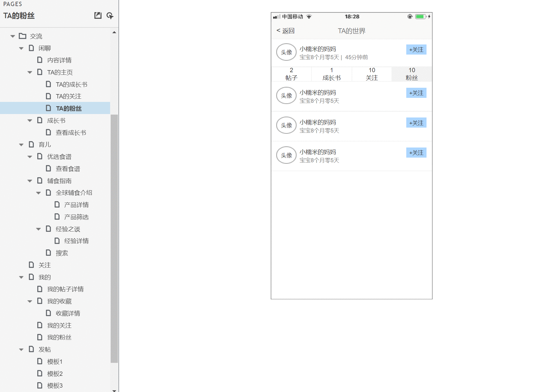Collapse the 我的收藏 branch
The height and width of the screenshot is (392, 560).
coord(30,302)
